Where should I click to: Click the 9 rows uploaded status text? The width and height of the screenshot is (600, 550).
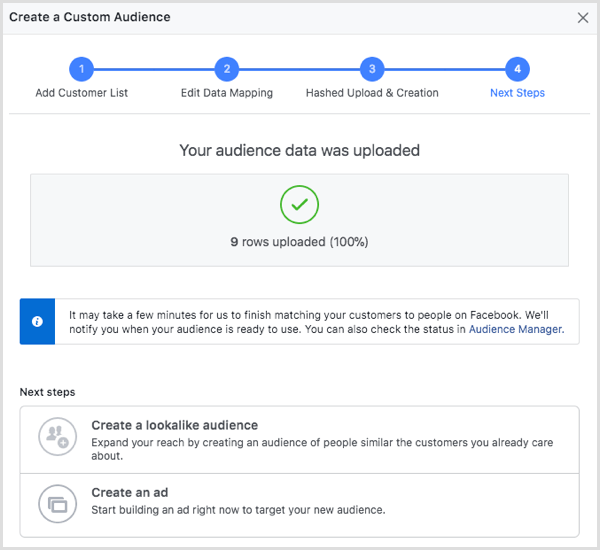[299, 241]
